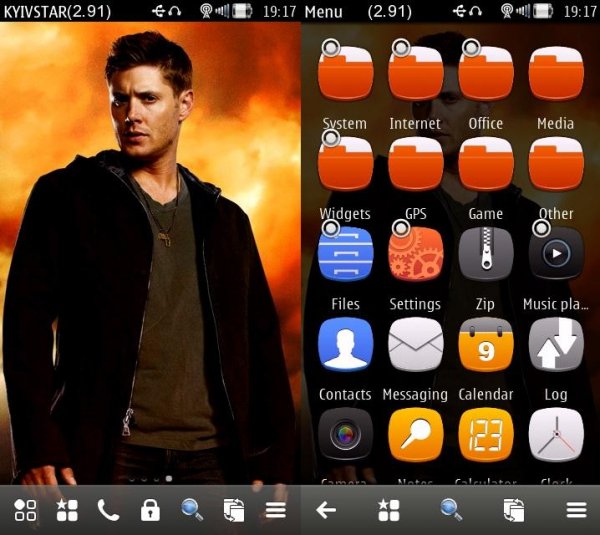Screen dimensions: 600x535
Task: Tap the search magnifier on home screen toolbar
Action: (x=192, y=510)
